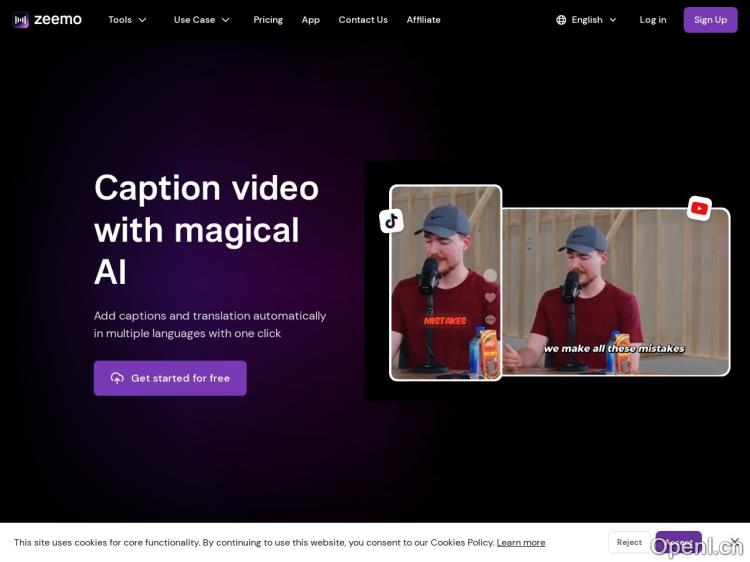The width and height of the screenshot is (750, 562).
Task: Reject cookies in the consent banner
Action: click(629, 542)
